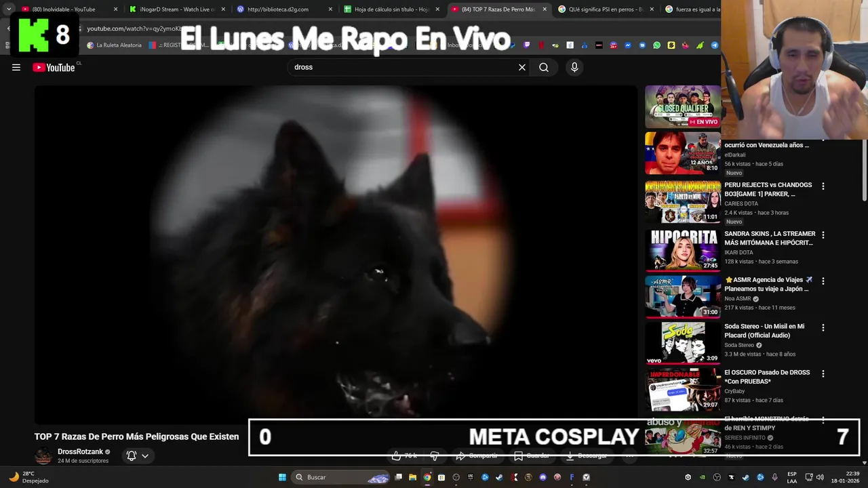Open PERU REJECTS vs CHANDOGS video title
Viewport: 868px width, 488px height.
coord(768,189)
